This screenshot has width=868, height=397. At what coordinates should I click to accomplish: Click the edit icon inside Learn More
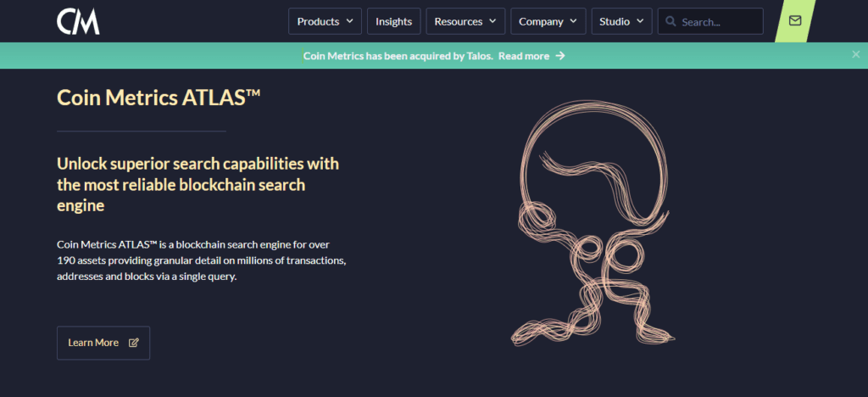click(x=133, y=343)
